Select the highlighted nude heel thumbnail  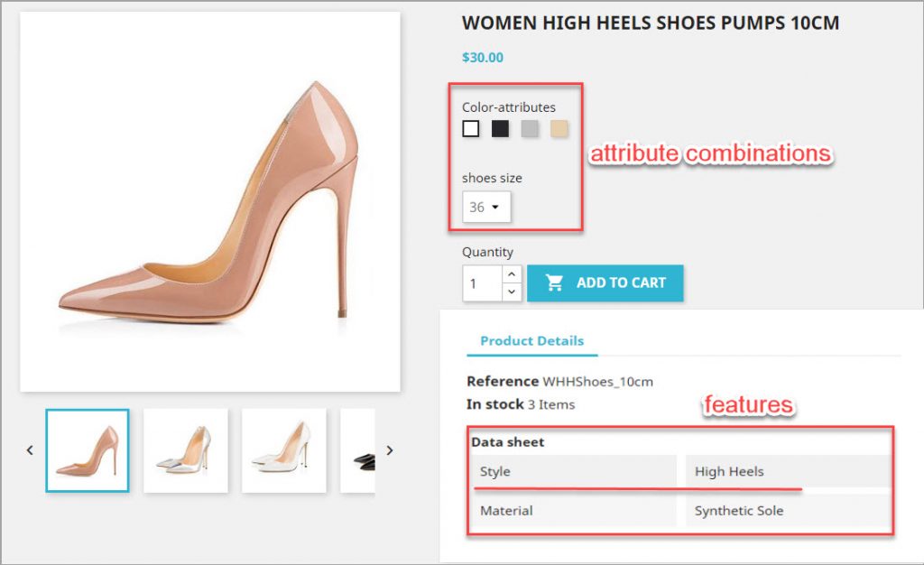tap(87, 449)
